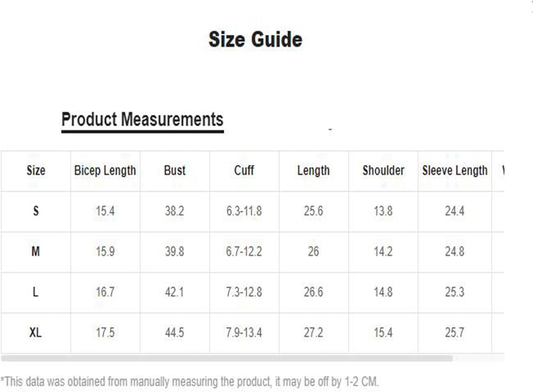Select the Length column header
Screen dimensions: 533x392
pyautogui.click(x=313, y=170)
